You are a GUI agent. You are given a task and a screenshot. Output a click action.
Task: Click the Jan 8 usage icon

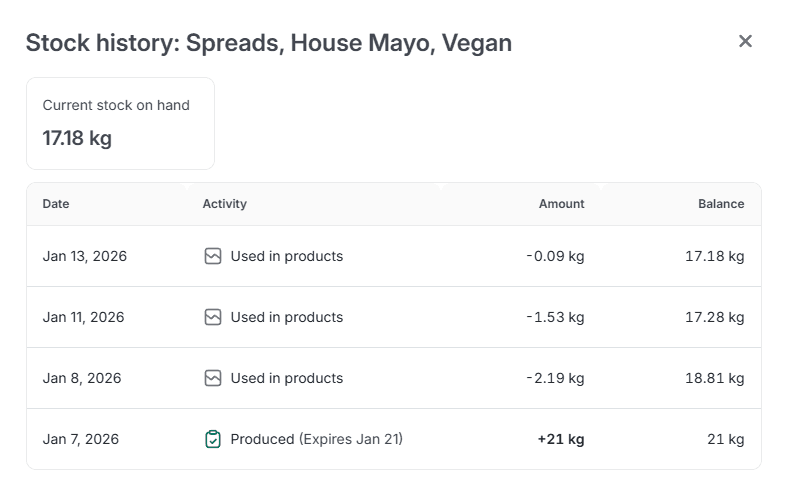coord(212,378)
